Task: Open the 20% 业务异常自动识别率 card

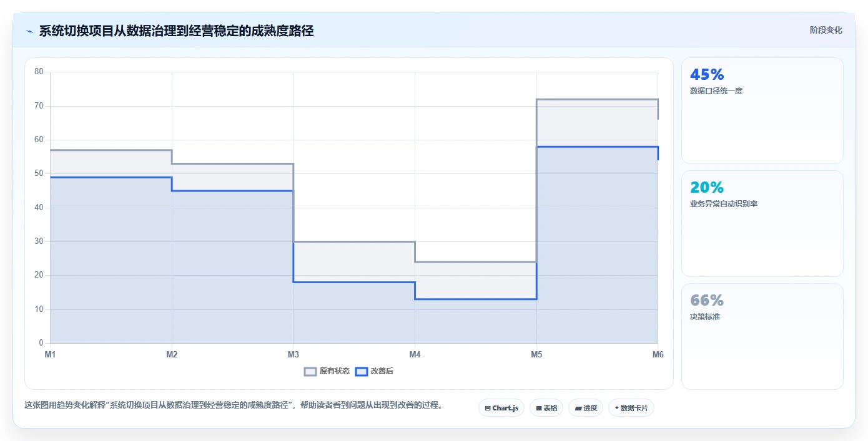Action: (762, 223)
